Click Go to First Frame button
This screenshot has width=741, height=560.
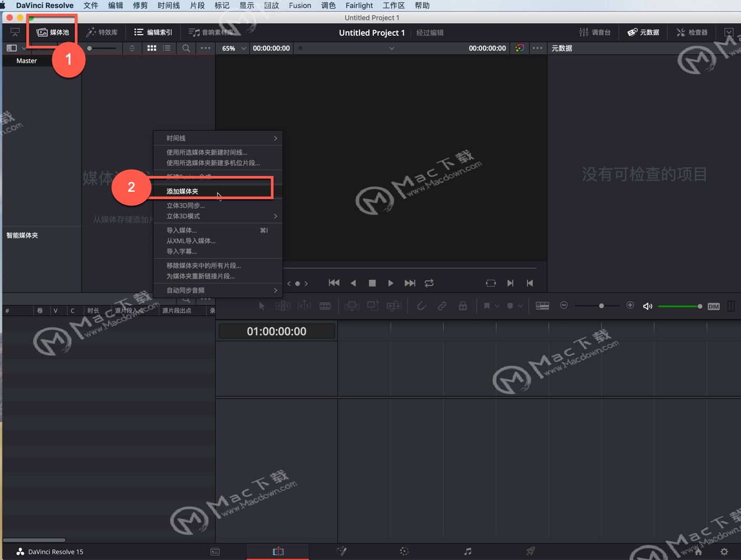click(x=334, y=283)
